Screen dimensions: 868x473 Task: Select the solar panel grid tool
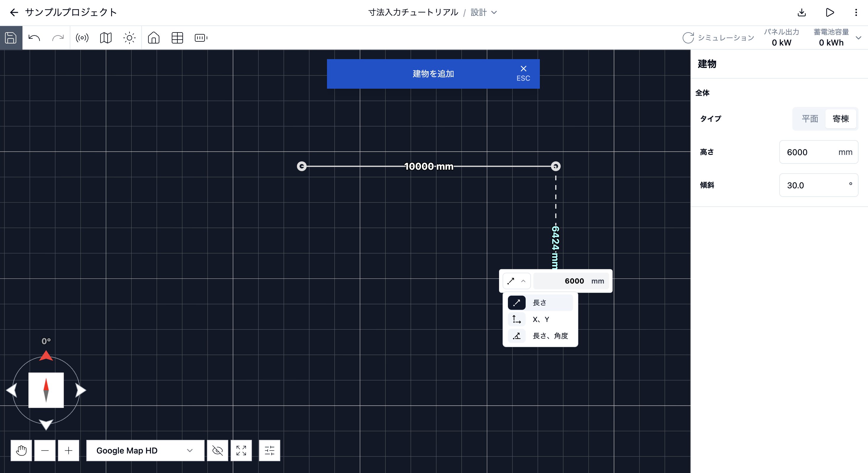pos(177,38)
